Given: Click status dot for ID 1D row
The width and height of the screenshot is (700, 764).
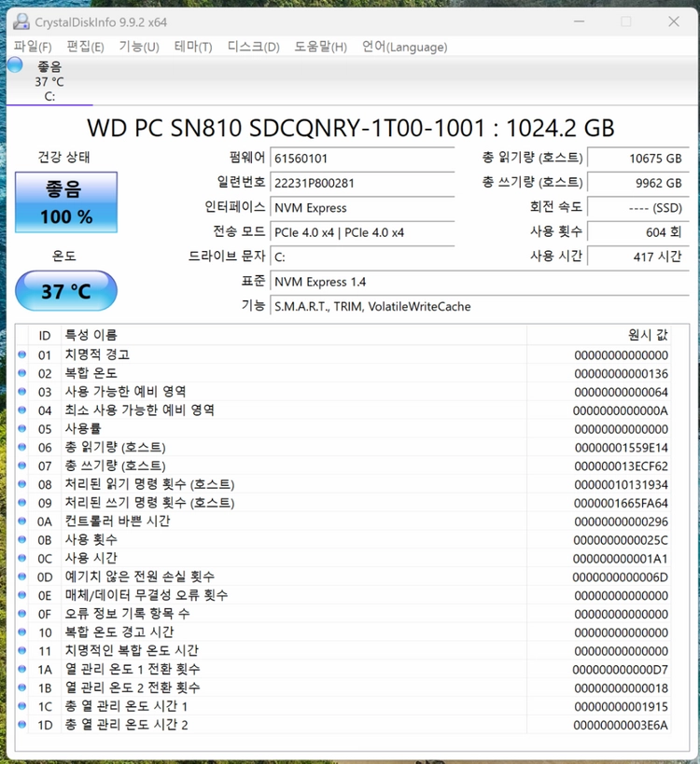Looking at the screenshot, I should (22, 725).
